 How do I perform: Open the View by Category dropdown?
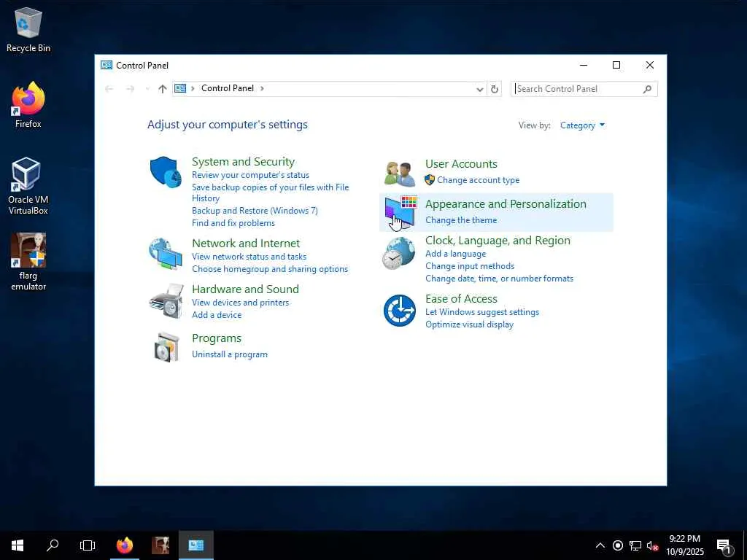(582, 125)
